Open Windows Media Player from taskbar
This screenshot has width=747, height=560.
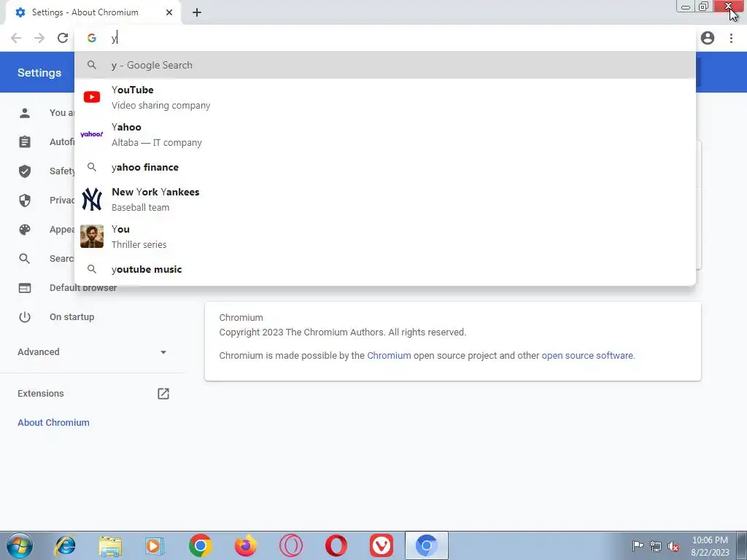click(155, 545)
